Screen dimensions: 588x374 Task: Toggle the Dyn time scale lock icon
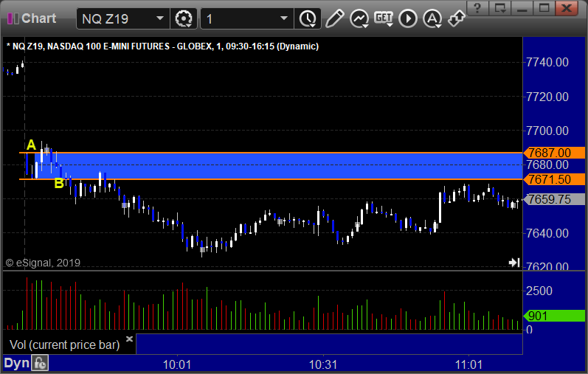(x=40, y=363)
